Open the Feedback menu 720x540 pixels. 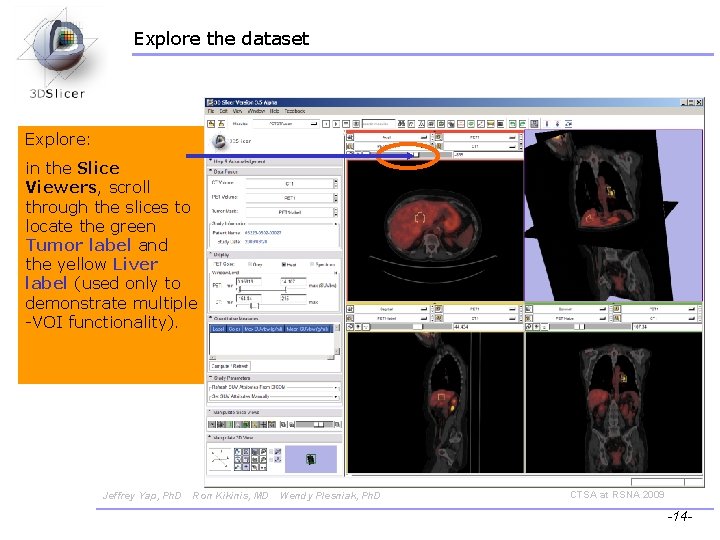pyautogui.click(x=295, y=111)
